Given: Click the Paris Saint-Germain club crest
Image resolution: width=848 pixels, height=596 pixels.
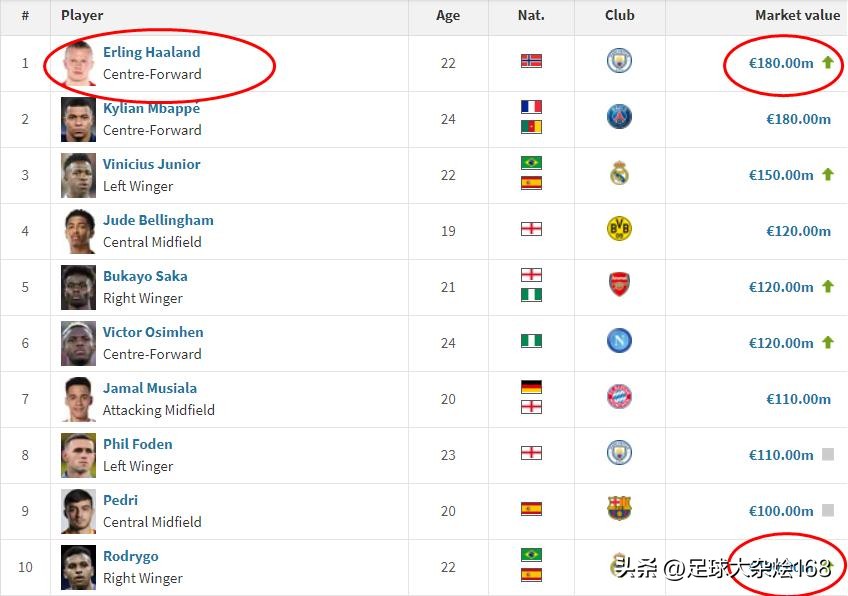Looking at the screenshot, I should coord(619,118).
